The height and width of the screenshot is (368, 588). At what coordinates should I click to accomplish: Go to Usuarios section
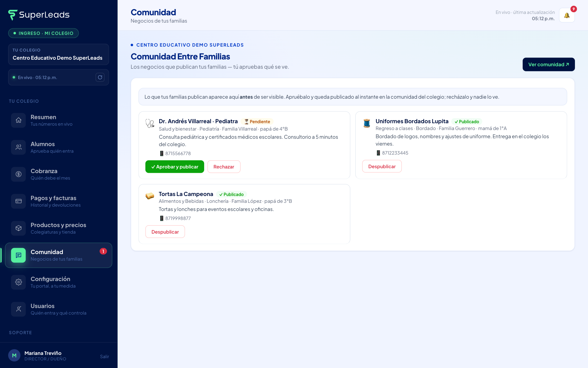click(x=59, y=309)
